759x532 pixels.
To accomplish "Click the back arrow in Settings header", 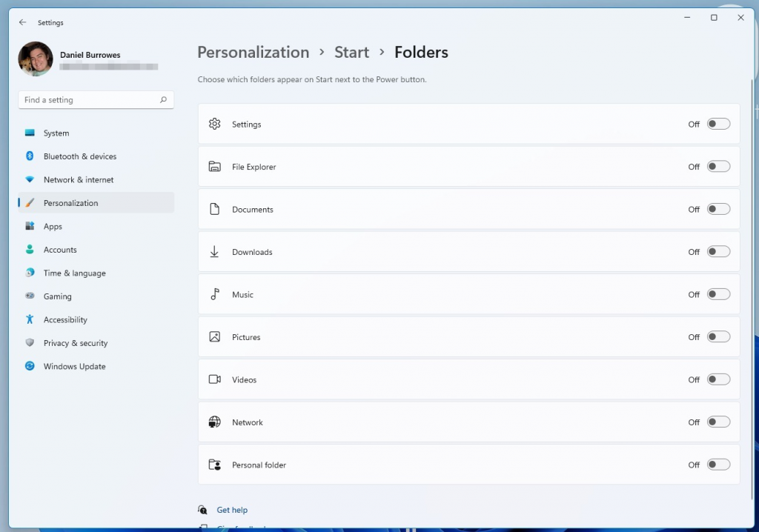I will point(22,22).
